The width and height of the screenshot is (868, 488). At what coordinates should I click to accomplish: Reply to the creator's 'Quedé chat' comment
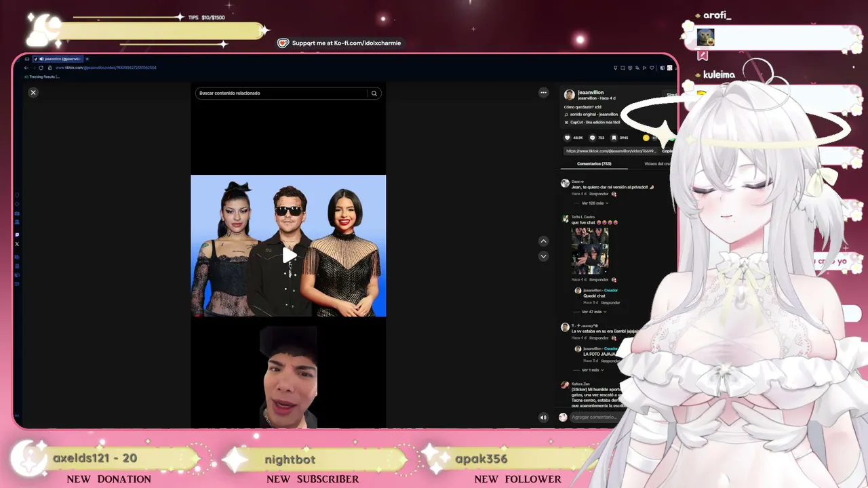(x=610, y=303)
